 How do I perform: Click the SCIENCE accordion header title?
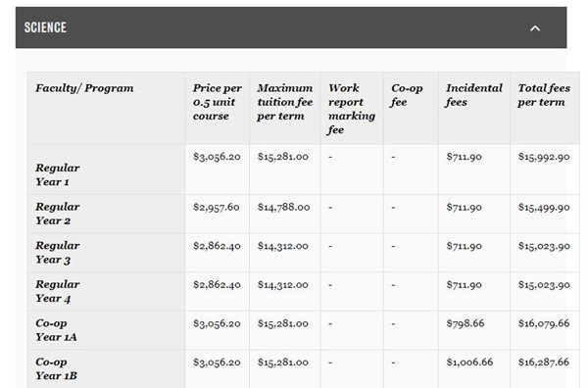click(45, 27)
